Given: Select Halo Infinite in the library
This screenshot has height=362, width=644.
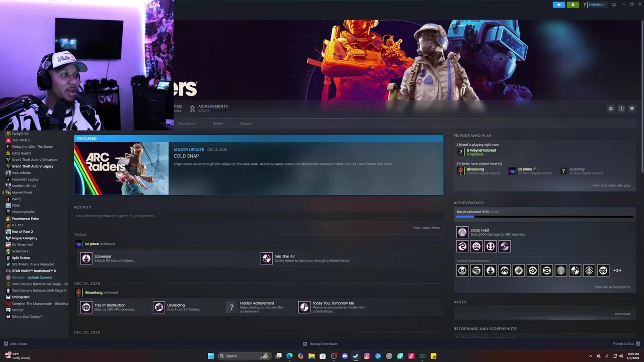Looking at the screenshot, I should [x=21, y=173].
